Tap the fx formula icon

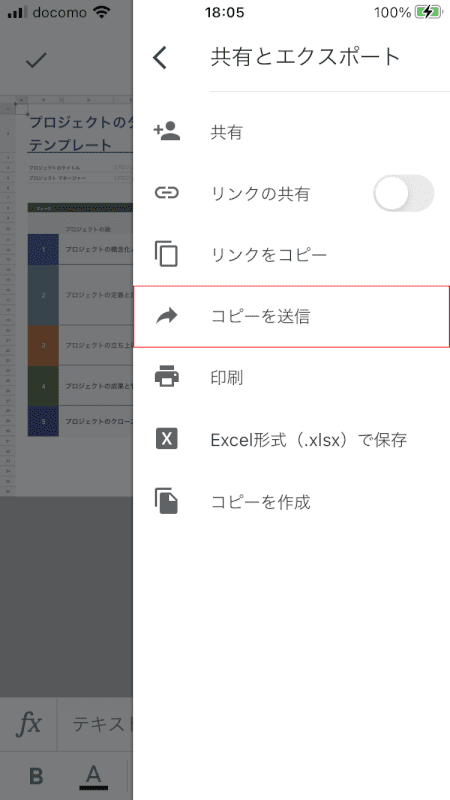pos(29,724)
